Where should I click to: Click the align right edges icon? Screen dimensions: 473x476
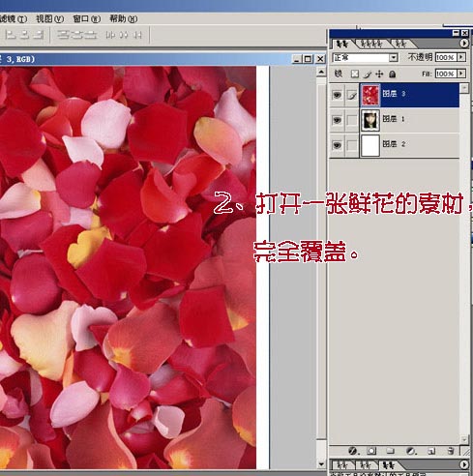[39, 35]
